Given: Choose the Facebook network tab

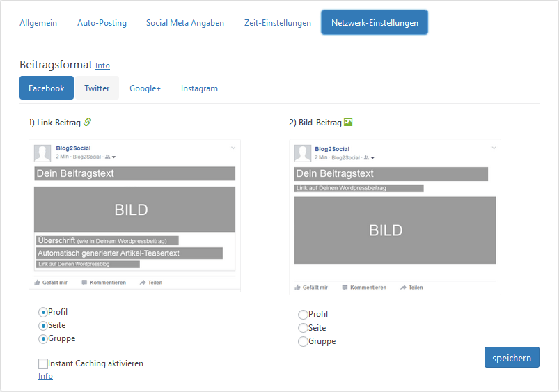Looking at the screenshot, I should click(47, 88).
